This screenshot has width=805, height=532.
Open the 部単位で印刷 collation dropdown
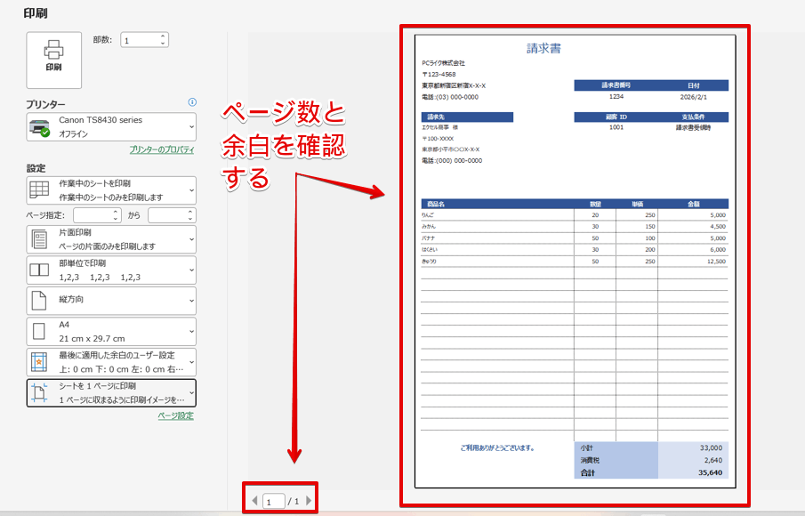[x=189, y=270]
